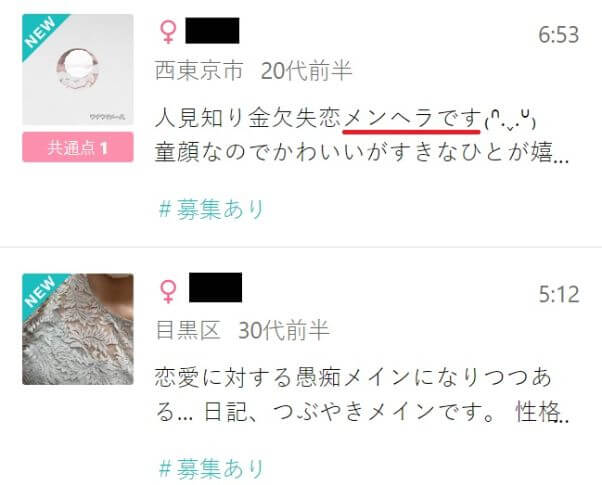Select the 目黒区 30代前半 location line

pyautogui.click(x=243, y=330)
